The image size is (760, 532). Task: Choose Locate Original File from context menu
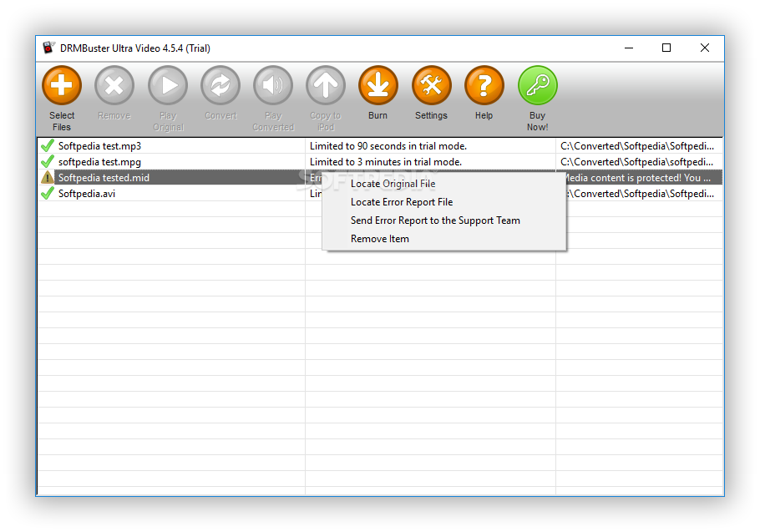(393, 184)
